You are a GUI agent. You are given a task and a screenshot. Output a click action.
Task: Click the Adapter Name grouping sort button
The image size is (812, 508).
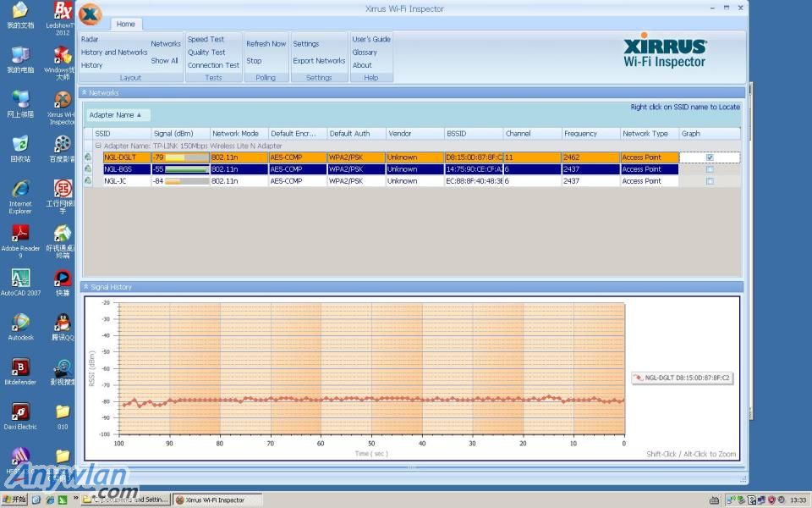click(118, 115)
